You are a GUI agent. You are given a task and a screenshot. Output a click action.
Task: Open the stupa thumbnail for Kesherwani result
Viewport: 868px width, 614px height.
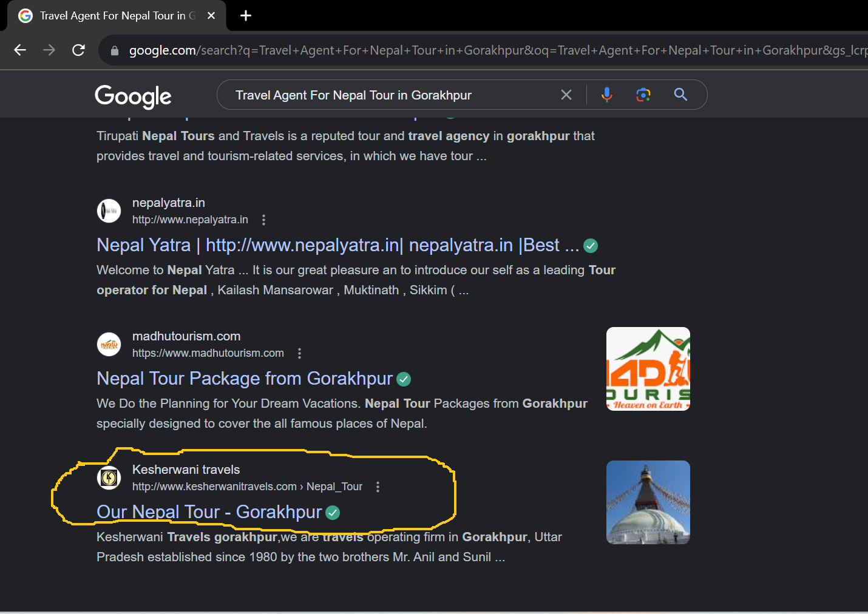coord(648,502)
